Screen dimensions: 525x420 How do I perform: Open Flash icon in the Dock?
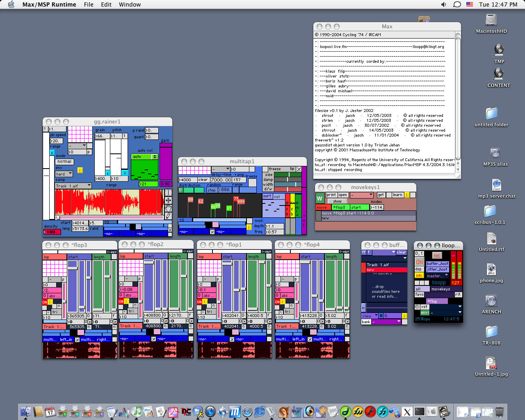(370, 411)
